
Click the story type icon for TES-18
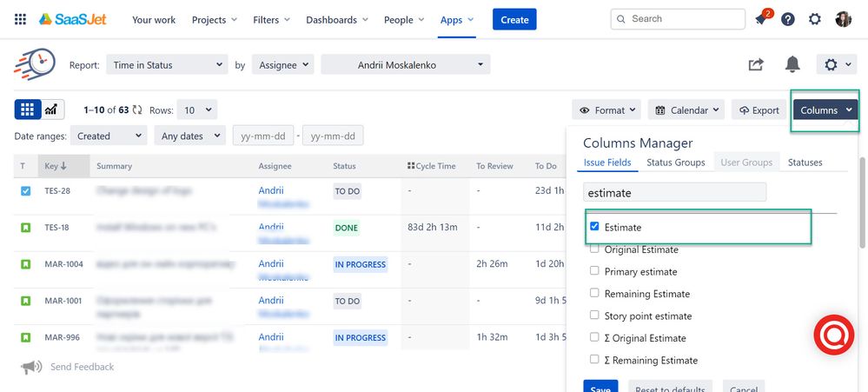click(25, 228)
